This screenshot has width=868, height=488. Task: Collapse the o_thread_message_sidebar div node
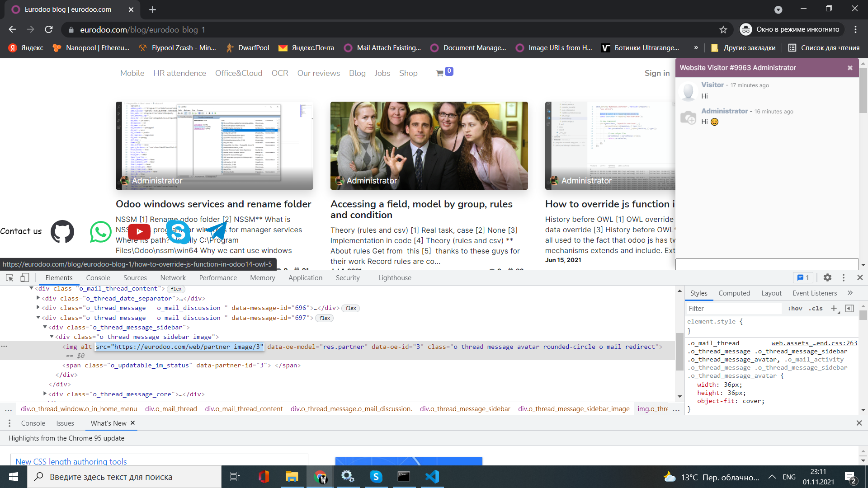[45, 327]
